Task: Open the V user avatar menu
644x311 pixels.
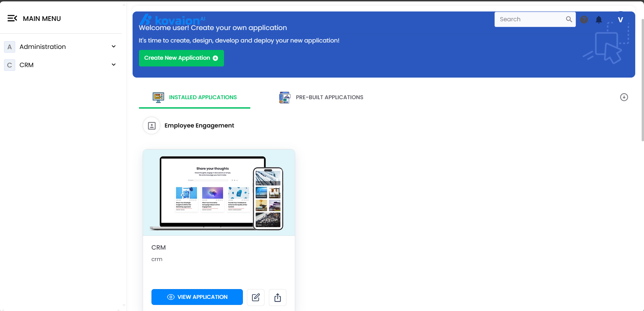Action: tap(620, 19)
